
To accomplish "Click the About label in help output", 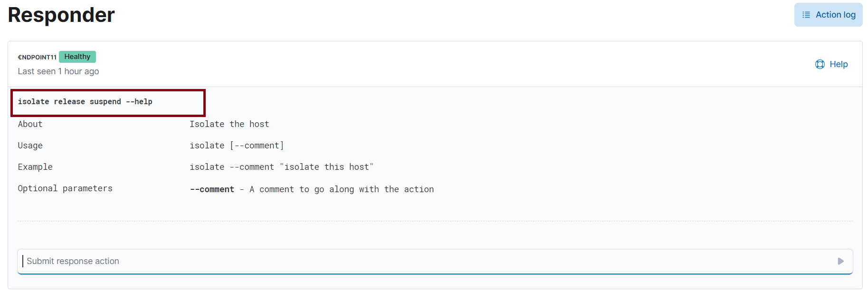I will tap(29, 124).
